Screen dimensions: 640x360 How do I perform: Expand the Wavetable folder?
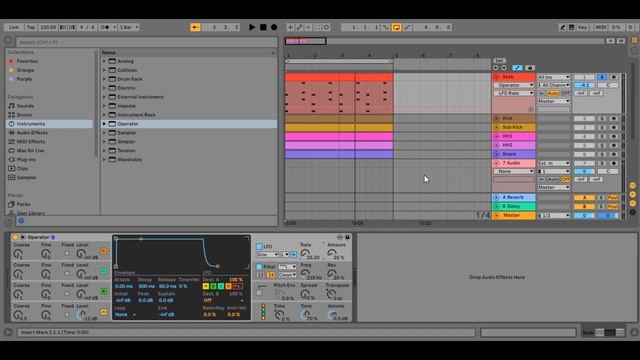coord(104,160)
